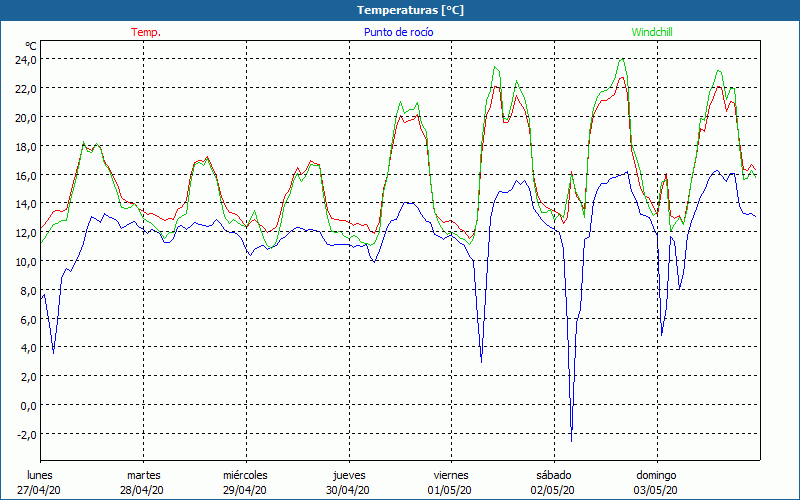Click the 'viernes' day label
800x500 pixels.
click(x=451, y=475)
